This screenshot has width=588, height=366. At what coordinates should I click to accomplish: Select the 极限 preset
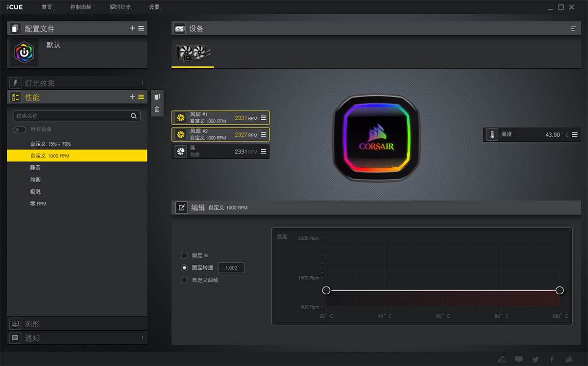click(x=77, y=191)
